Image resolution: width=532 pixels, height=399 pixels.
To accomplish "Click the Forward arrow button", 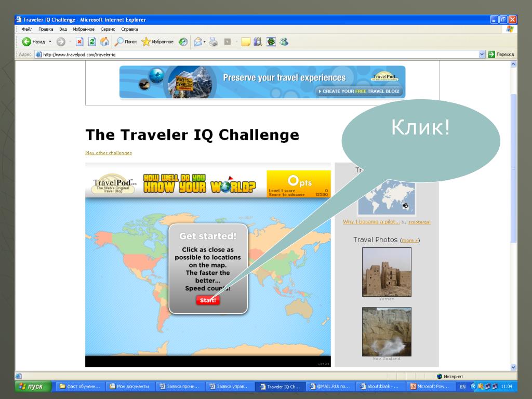I will [61, 42].
